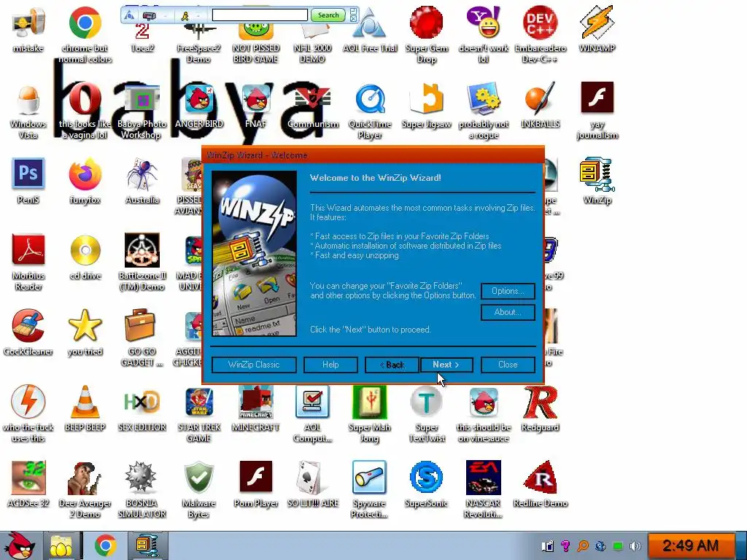Select the Battlezone II Demo icon
This screenshot has height=560, width=747.
click(142, 262)
